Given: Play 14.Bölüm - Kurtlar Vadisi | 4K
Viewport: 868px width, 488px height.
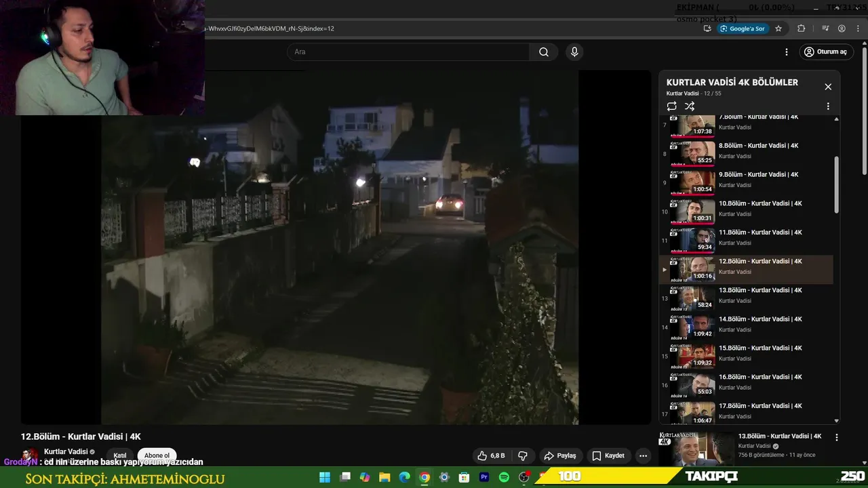Looking at the screenshot, I should click(x=760, y=319).
